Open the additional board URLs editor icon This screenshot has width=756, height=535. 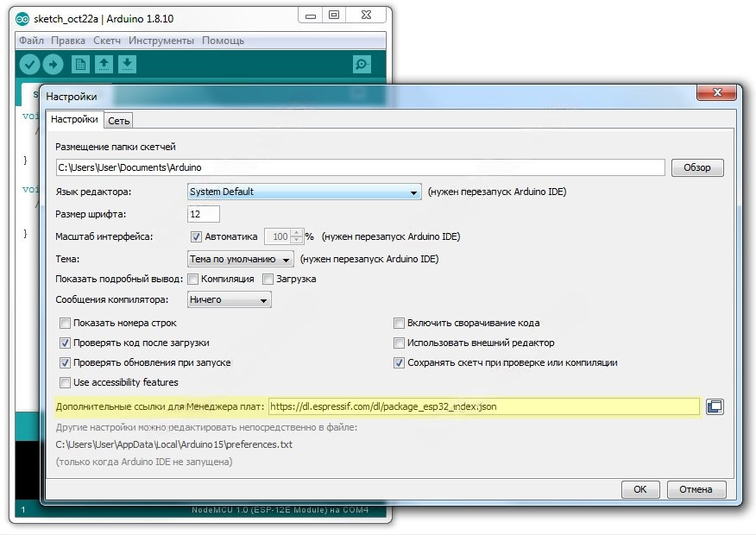click(x=715, y=406)
